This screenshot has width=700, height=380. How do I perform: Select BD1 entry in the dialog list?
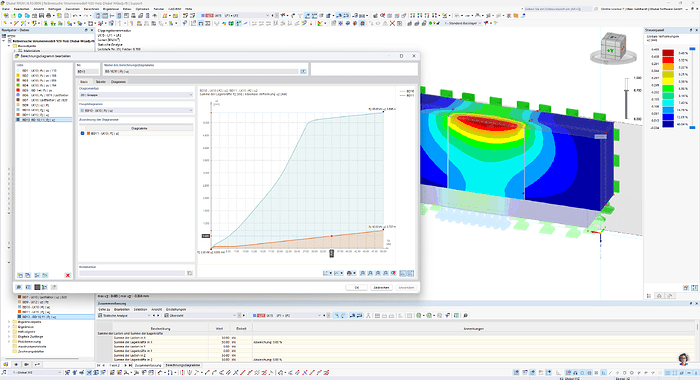(x=43, y=71)
